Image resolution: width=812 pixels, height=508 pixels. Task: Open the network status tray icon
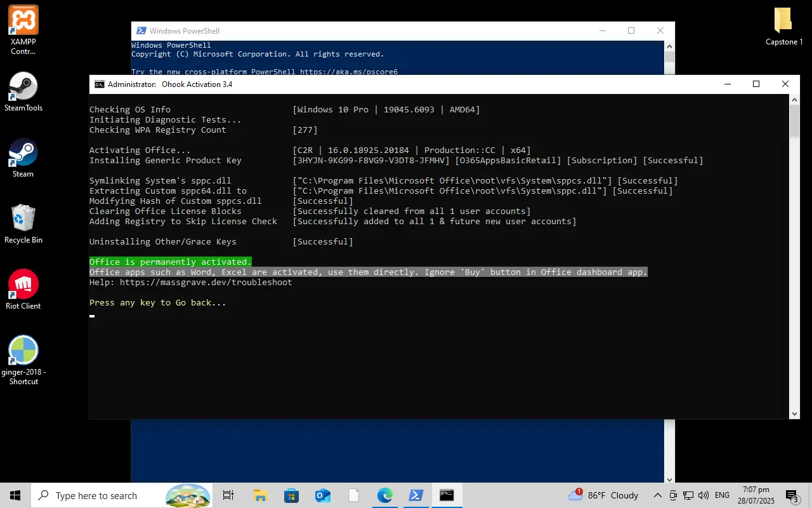click(688, 495)
